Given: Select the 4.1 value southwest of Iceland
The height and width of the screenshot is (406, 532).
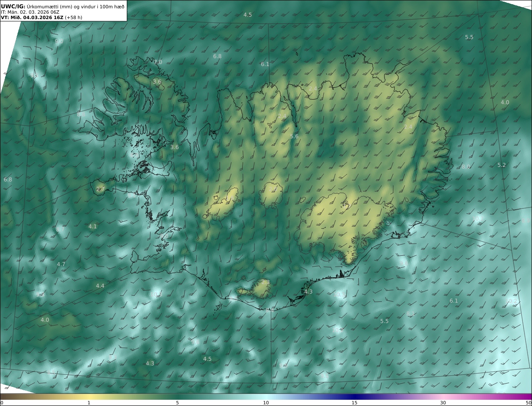Looking at the screenshot, I should coord(92,227).
